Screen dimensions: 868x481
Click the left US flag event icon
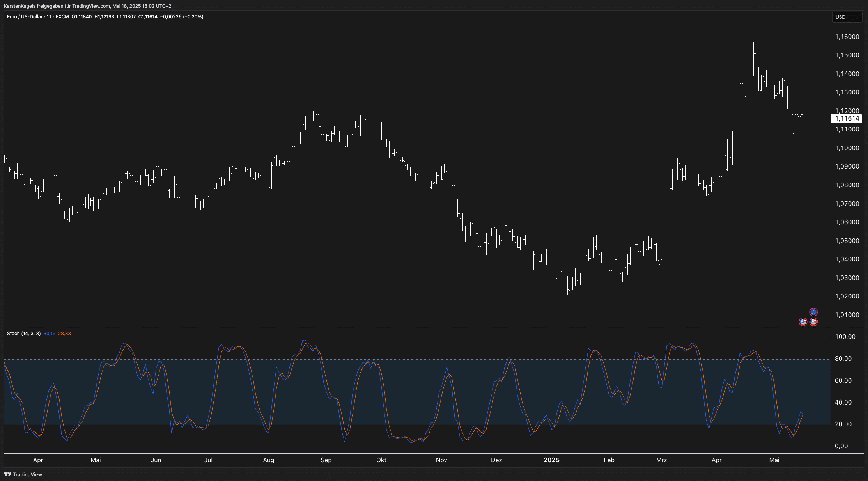coord(802,322)
